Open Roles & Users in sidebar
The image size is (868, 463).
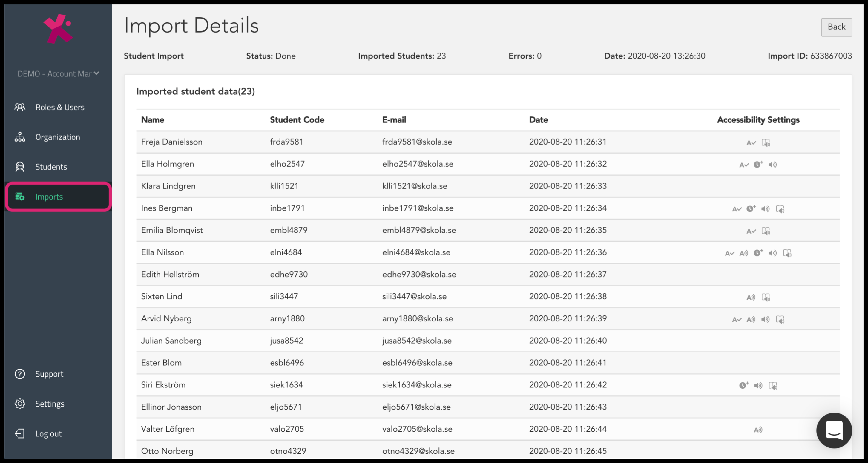click(58, 107)
